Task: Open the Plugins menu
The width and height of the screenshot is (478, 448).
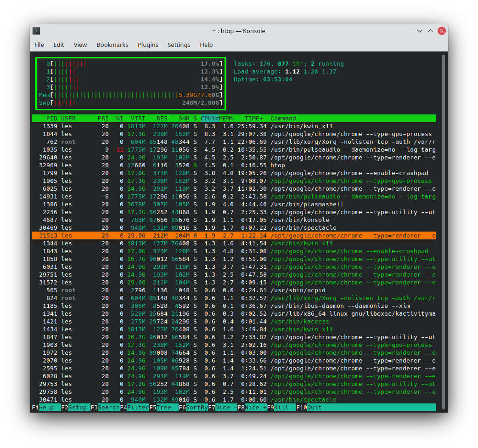Action: pos(148,45)
